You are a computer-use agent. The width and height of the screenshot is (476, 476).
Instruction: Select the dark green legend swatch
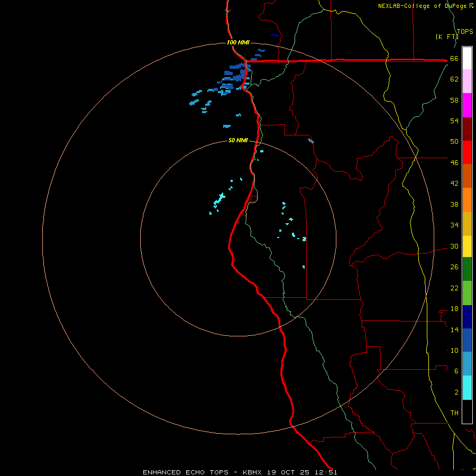(467, 269)
